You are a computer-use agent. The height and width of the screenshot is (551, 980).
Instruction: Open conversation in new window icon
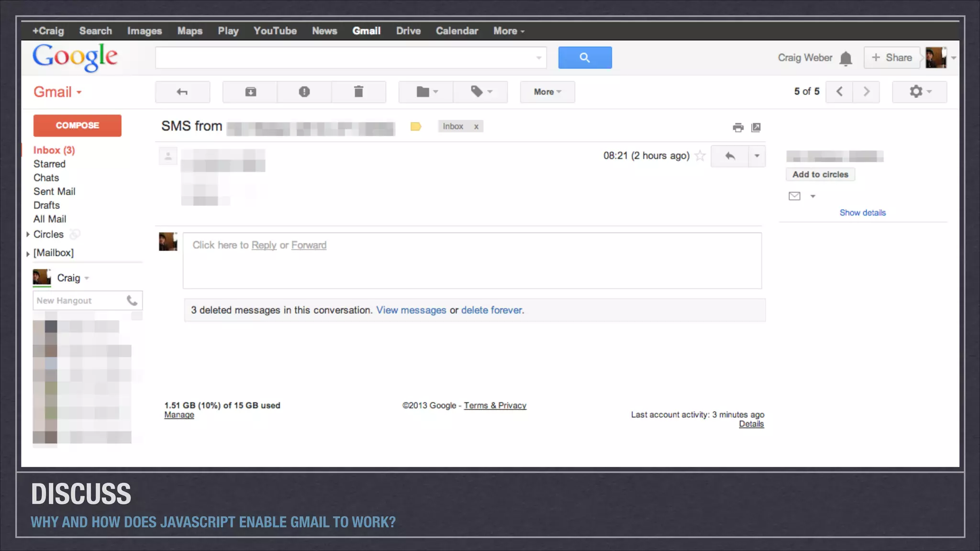coord(756,127)
